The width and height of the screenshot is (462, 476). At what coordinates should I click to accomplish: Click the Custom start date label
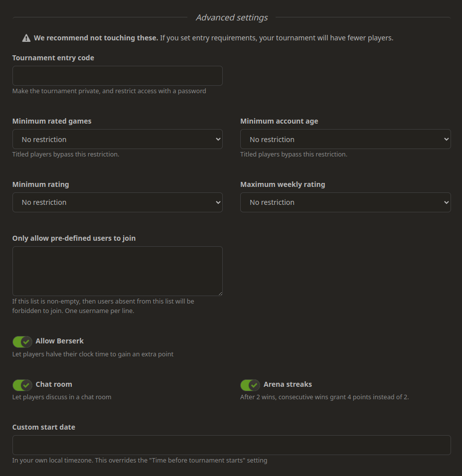click(44, 427)
